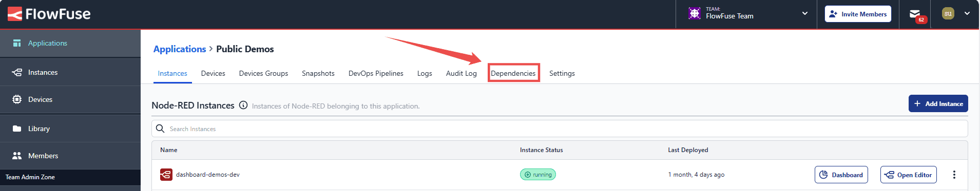Viewport: 980px width, 191px height.
Task: Click the Node-RED Instances info icon
Action: click(x=243, y=105)
